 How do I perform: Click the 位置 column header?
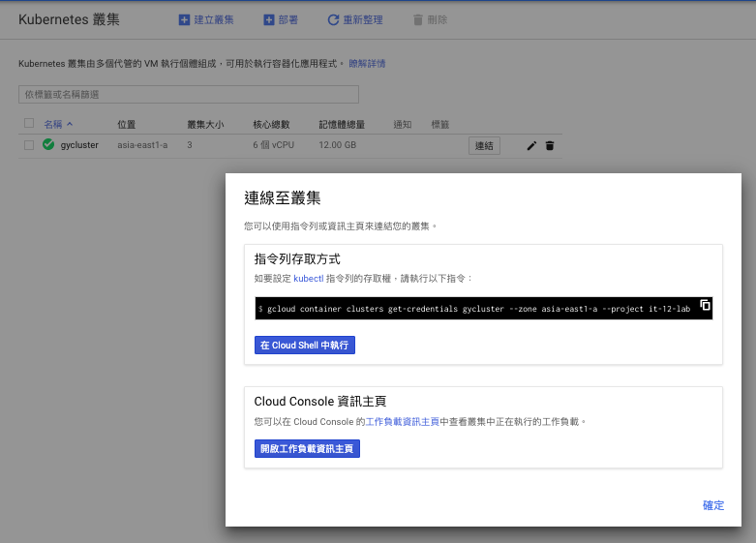pyautogui.click(x=126, y=125)
